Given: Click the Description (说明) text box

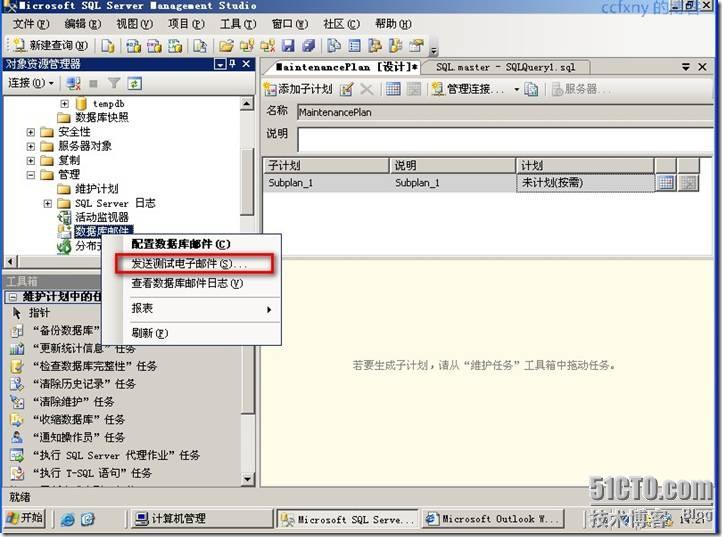Looking at the screenshot, I should click(x=505, y=140).
